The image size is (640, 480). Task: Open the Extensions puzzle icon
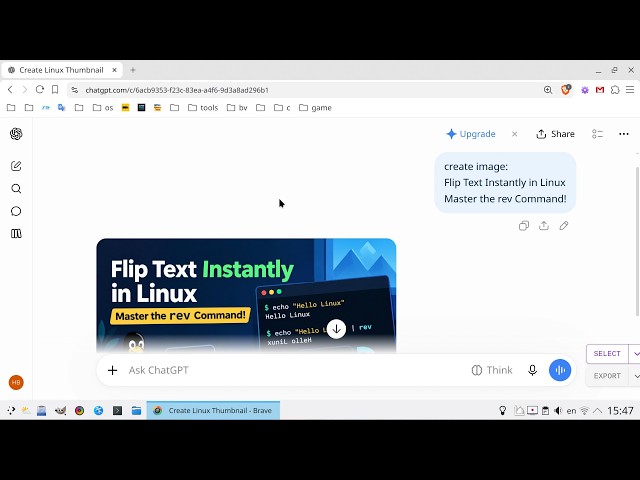615,90
